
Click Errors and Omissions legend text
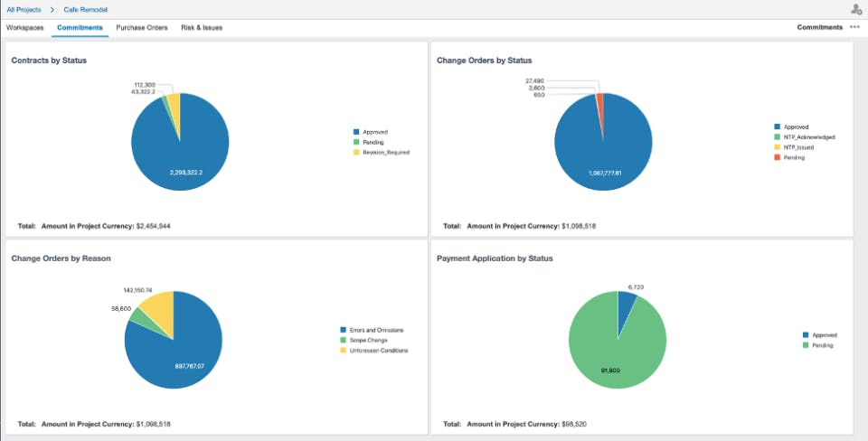376,331
